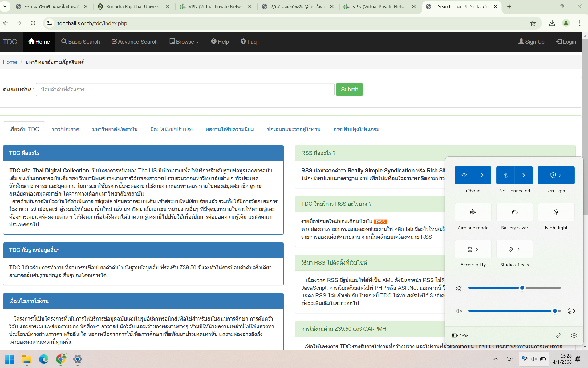Toggle the Wi-Fi quick setting button

(x=464, y=175)
